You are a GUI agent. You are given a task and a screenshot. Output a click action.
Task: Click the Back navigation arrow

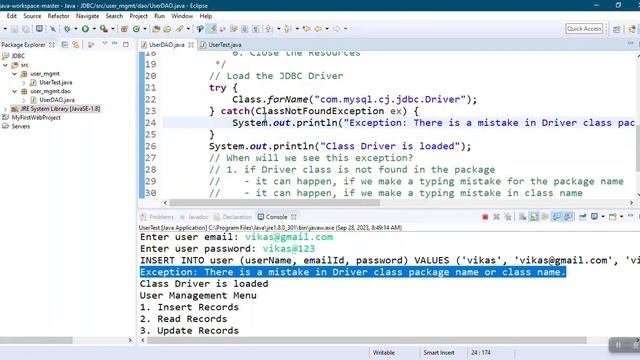click(x=318, y=29)
